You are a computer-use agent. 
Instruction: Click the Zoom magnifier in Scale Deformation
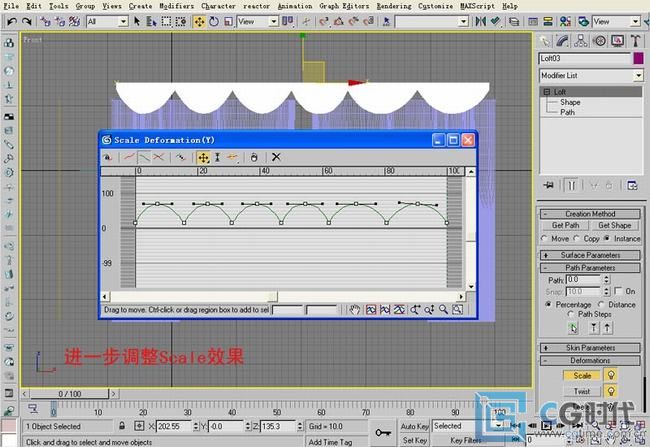pyautogui.click(x=443, y=310)
